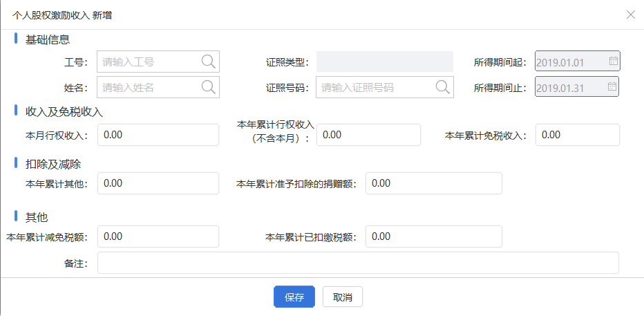The height and width of the screenshot is (316, 644).
Task: Click the 本年累计其他 amount field
Action: 158,183
